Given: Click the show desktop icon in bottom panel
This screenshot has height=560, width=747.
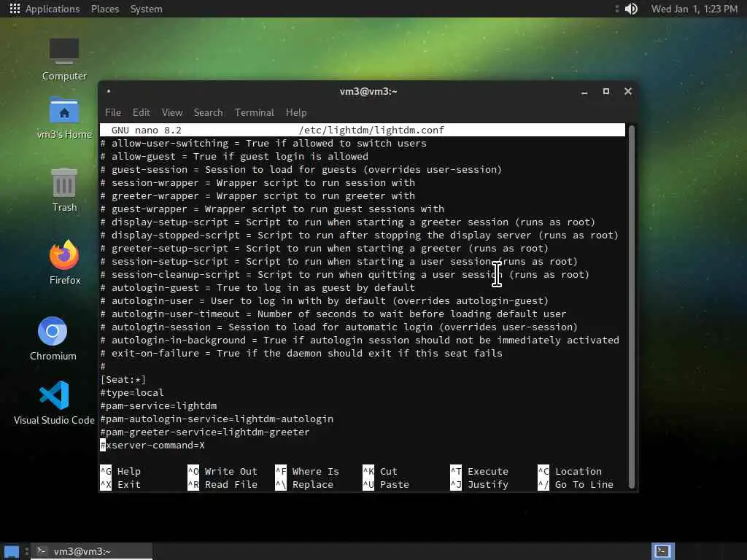Looking at the screenshot, I should (12, 551).
